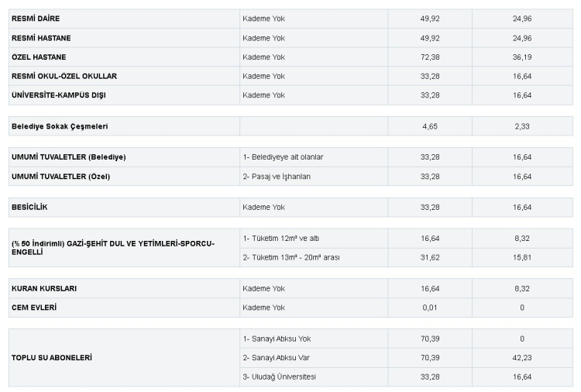
Task: Click '1- Belediyeye ait olanlar' text
Action: (283, 156)
